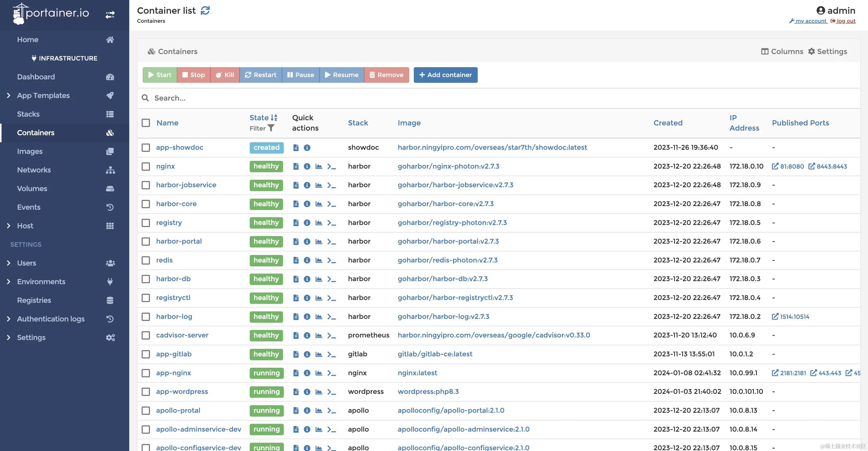Open image link goharbor/harbor-db:v2.7.3
The width and height of the screenshot is (868, 451).
point(442,279)
